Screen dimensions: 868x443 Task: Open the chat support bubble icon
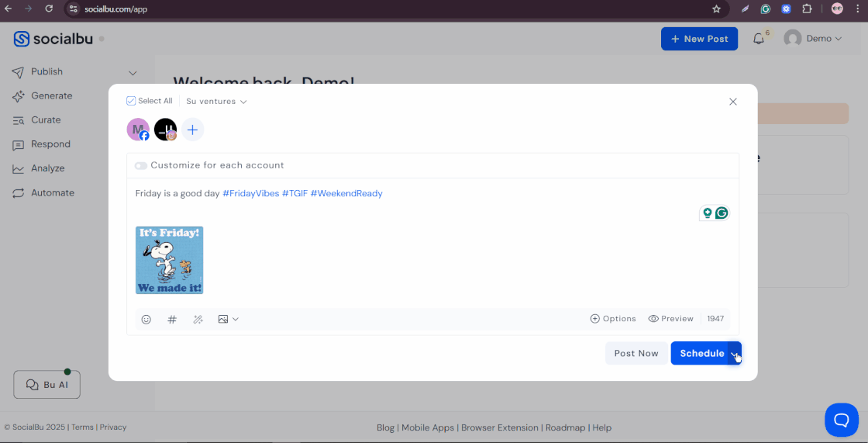point(841,420)
